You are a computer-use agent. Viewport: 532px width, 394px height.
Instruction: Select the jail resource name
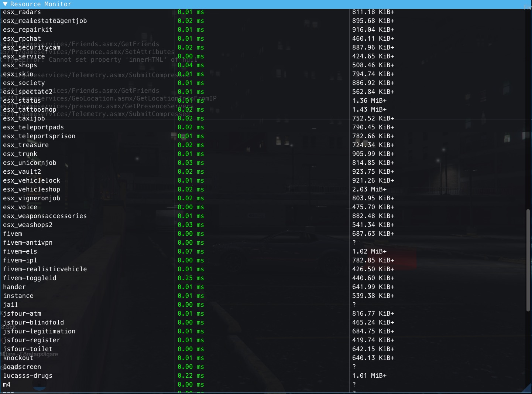(11, 305)
